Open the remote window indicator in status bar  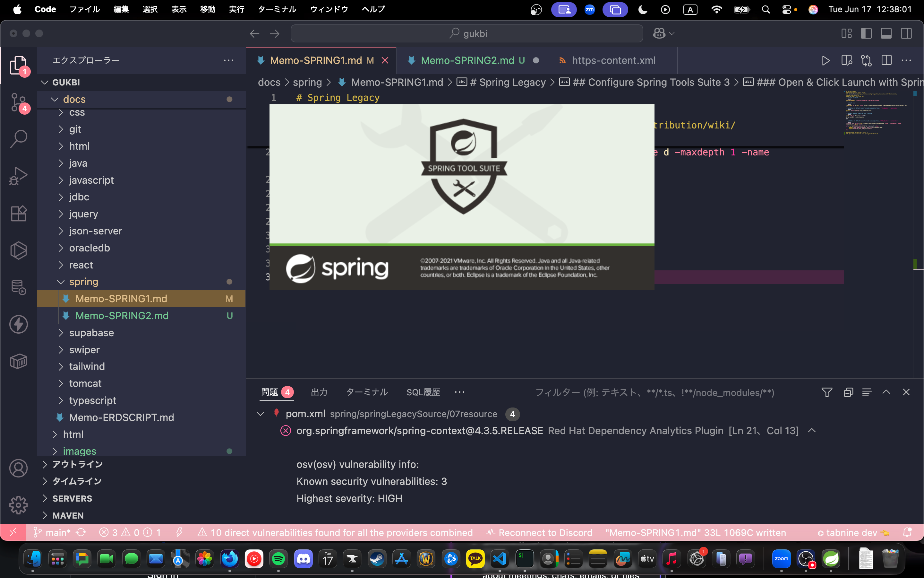(x=13, y=532)
